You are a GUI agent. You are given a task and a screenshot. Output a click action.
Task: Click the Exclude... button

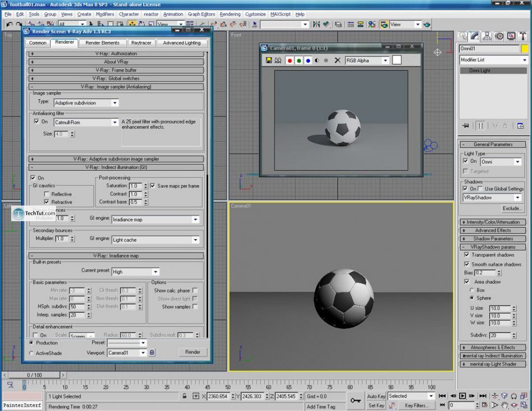(512, 208)
